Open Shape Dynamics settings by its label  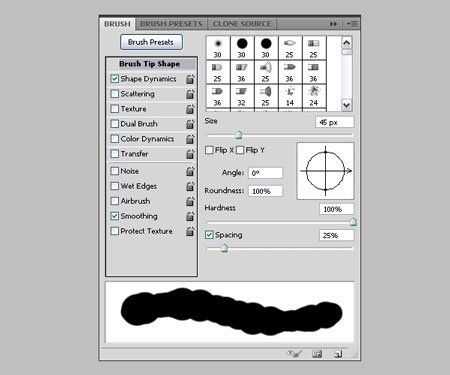[148, 79]
